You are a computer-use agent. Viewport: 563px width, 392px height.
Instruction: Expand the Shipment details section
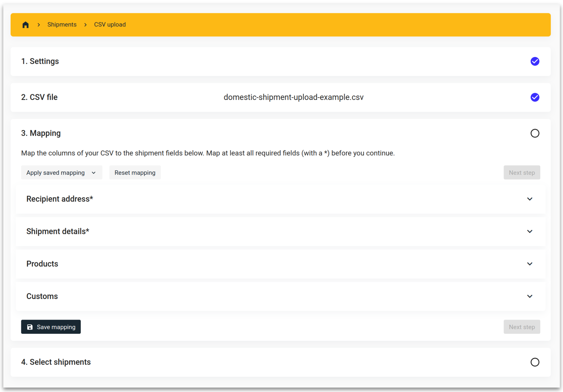click(x=530, y=231)
